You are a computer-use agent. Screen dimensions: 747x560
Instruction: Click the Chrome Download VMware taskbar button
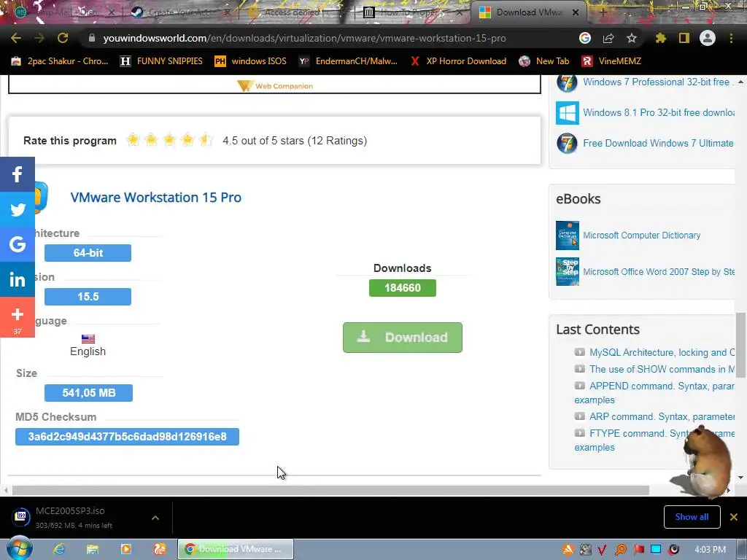pos(236,549)
